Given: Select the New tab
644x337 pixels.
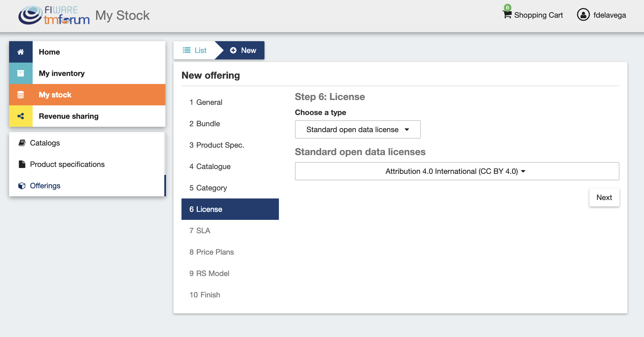Looking at the screenshot, I should pos(243,50).
